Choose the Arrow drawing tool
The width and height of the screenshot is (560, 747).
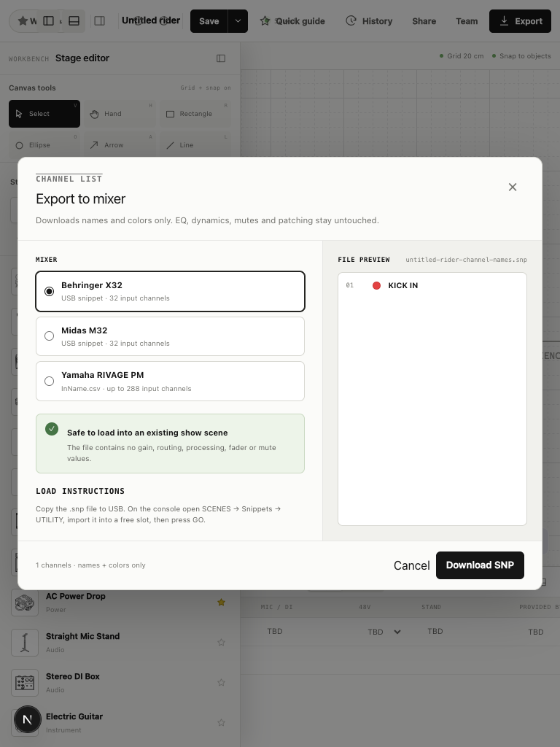120,145
